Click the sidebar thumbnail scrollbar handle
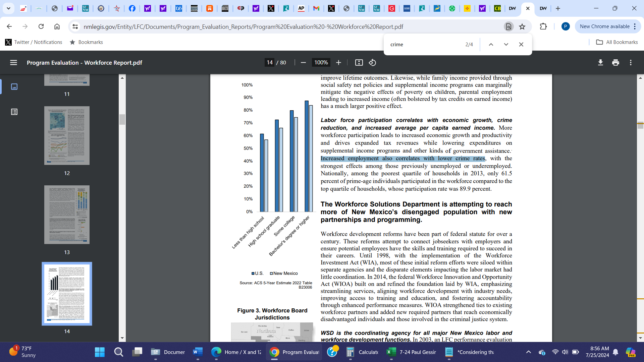Image resolution: width=644 pixels, height=362 pixels. 122,119
